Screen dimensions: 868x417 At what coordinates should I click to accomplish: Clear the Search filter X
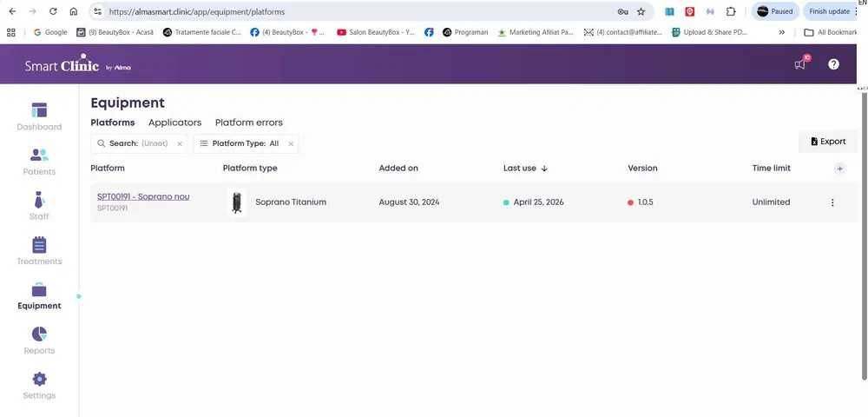(x=180, y=144)
